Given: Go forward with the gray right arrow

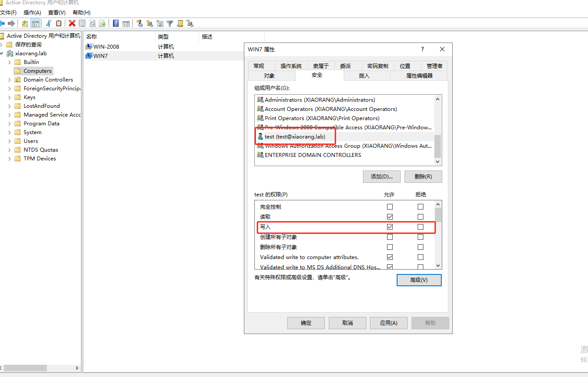Looking at the screenshot, I should point(11,23).
